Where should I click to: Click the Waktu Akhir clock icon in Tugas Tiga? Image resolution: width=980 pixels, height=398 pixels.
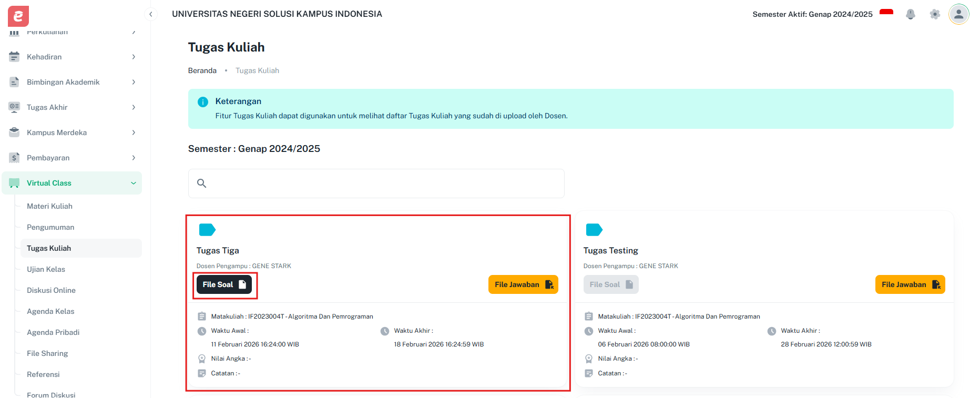pyautogui.click(x=385, y=331)
